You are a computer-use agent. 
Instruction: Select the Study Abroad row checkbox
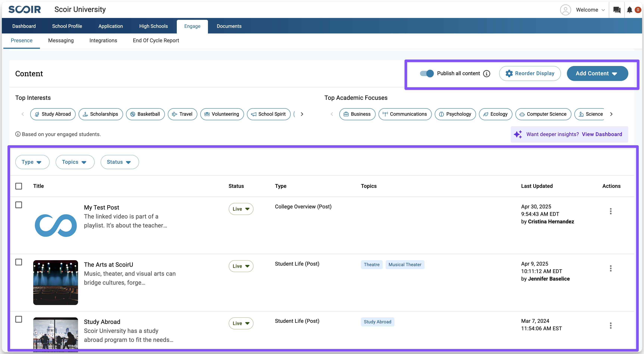[x=19, y=319]
